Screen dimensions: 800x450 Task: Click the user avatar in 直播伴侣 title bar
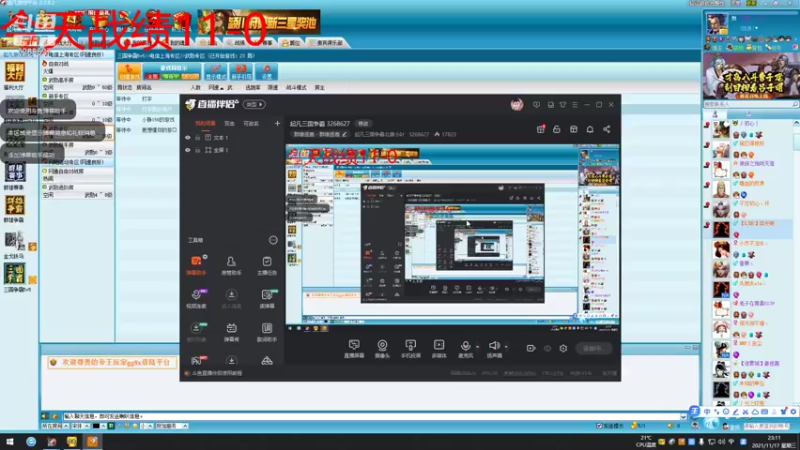(517, 105)
